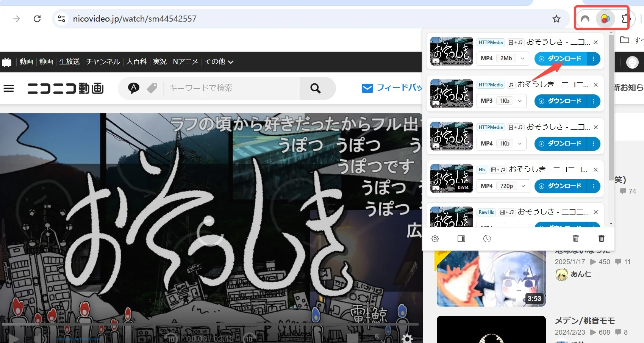
Task: Click the outlined trash icon in popup footer
Action: tap(575, 239)
